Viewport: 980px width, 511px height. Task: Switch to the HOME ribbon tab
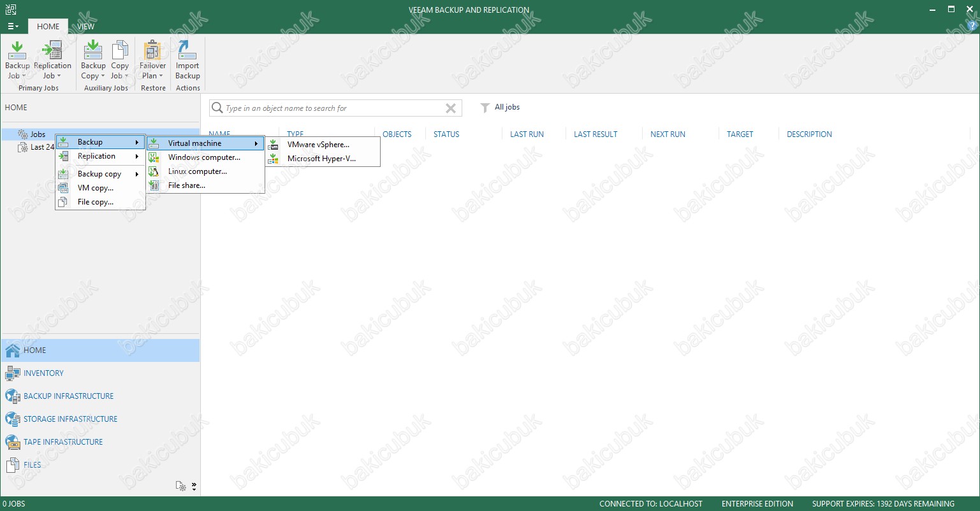(48, 27)
